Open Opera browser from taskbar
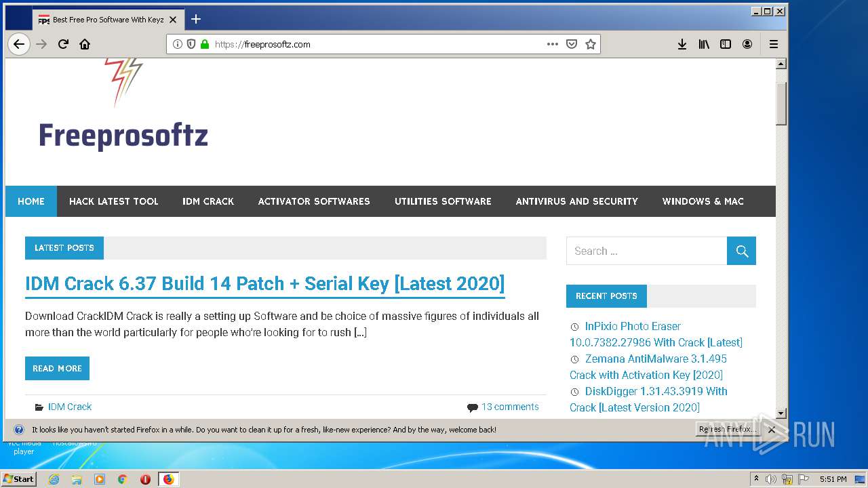Image resolution: width=868 pixels, height=488 pixels. (x=145, y=479)
